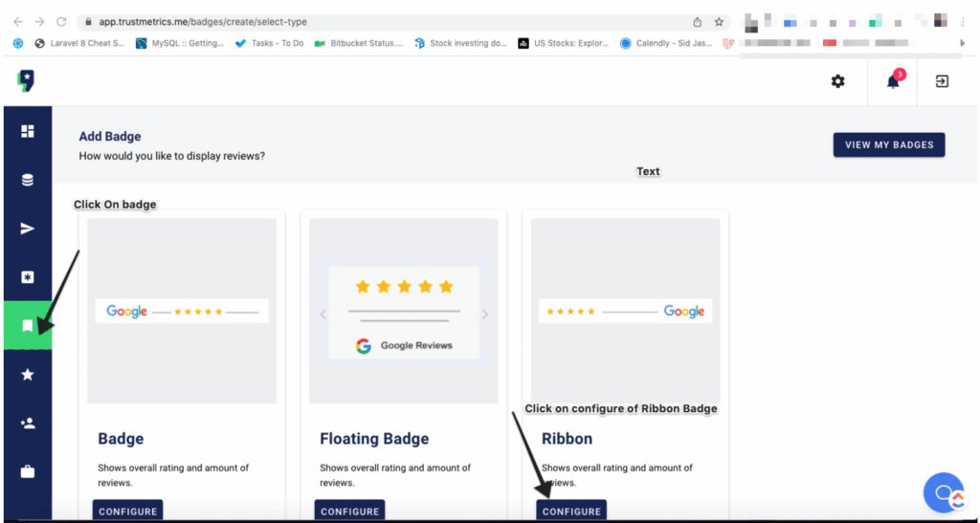Screen dimensions: 980x523
Task: Click the lock icon in address bar
Action: click(x=88, y=22)
